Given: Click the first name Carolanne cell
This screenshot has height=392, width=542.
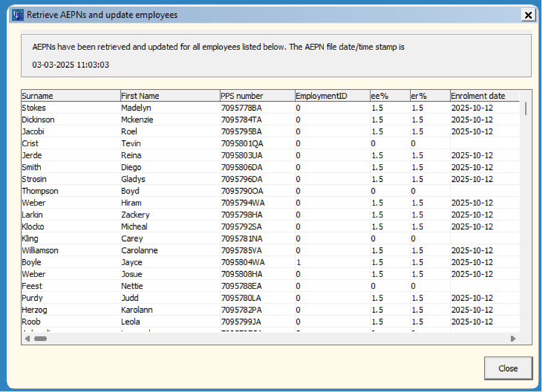Looking at the screenshot, I should point(139,250).
